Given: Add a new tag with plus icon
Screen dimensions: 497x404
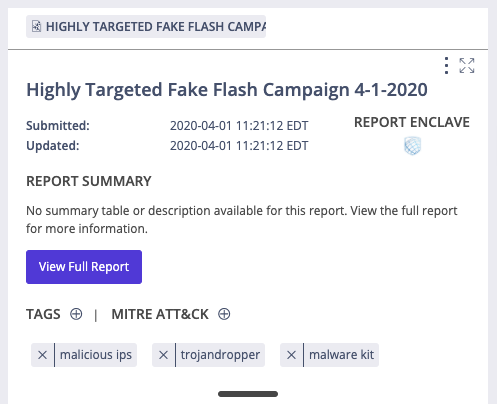Looking at the screenshot, I should coord(76,314).
